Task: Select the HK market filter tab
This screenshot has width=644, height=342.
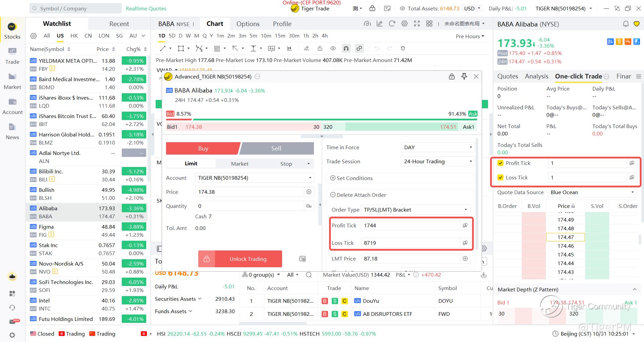Action: tap(74, 36)
